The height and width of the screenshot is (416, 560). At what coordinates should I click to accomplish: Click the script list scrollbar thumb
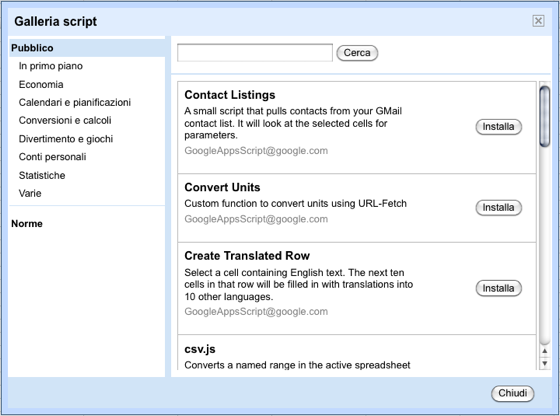pyautogui.click(x=545, y=116)
